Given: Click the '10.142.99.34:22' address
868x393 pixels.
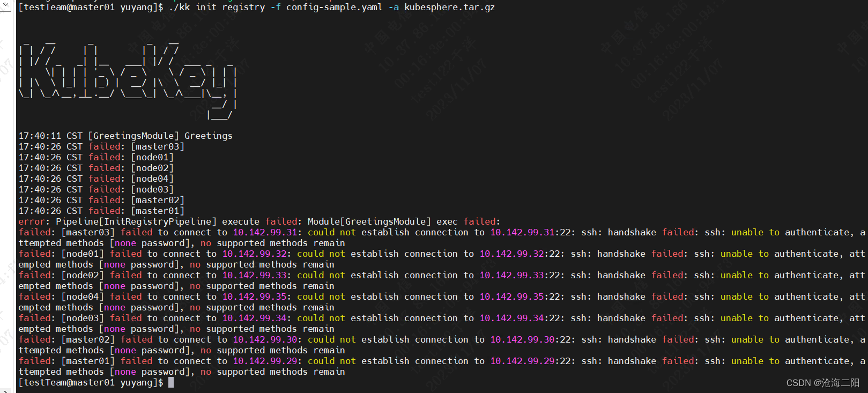Looking at the screenshot, I should 520,318.
